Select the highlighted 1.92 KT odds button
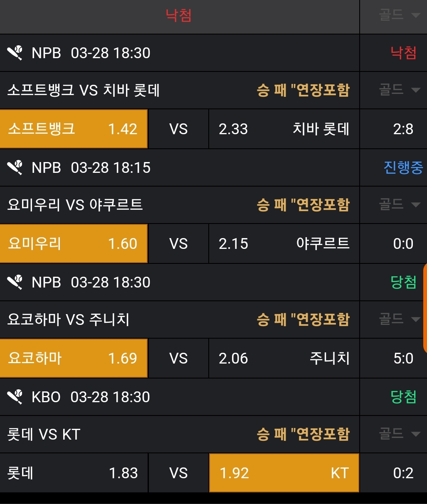The height and width of the screenshot is (504, 427). (284, 473)
